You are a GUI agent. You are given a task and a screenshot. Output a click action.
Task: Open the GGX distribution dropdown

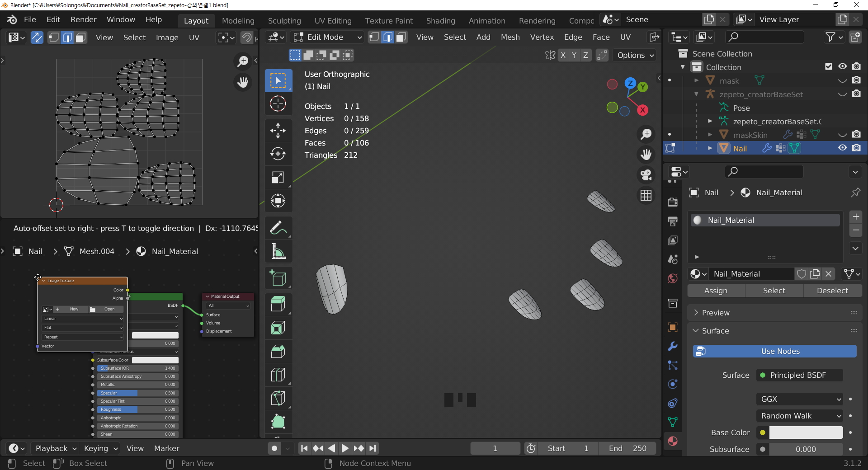point(800,399)
